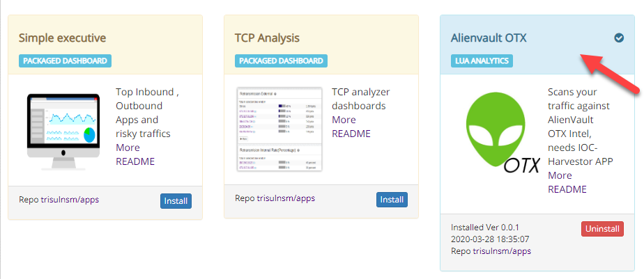Open trisulnsm/apps repo link under TCP Analysis
The height and width of the screenshot is (279, 644).
(x=286, y=198)
